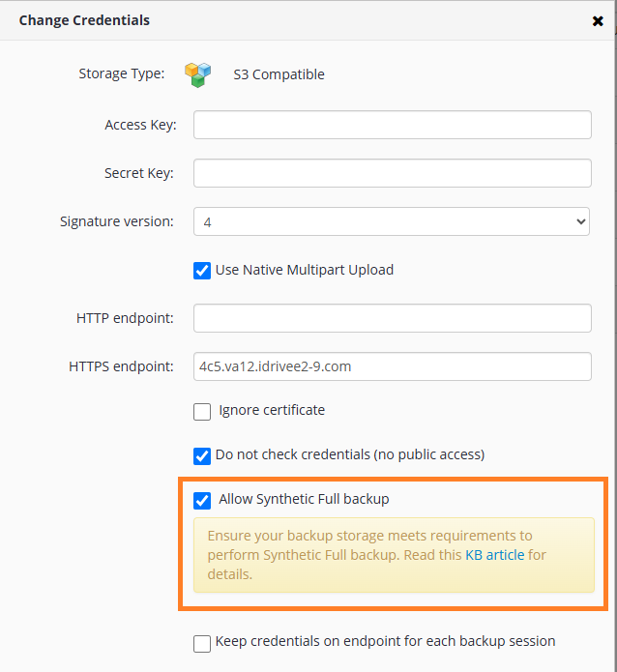This screenshot has width=617, height=672.
Task: Click into the Secret Key field
Action: coord(393,173)
